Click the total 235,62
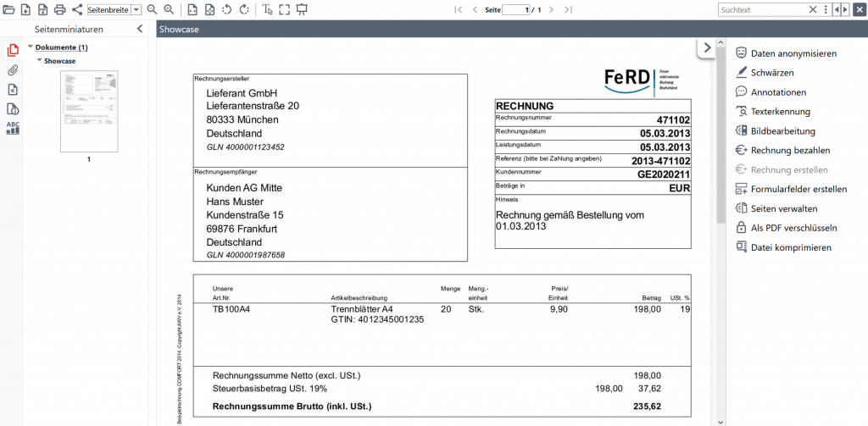The width and height of the screenshot is (868, 426). (x=647, y=407)
